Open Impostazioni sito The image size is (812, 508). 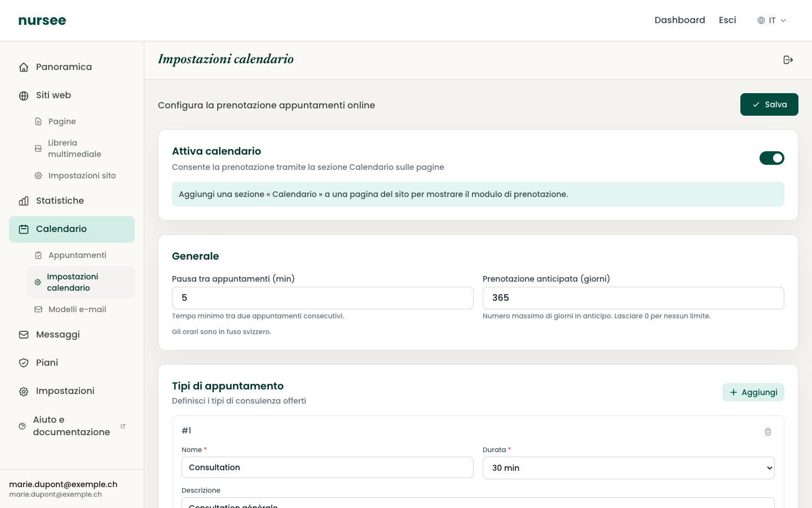81,176
